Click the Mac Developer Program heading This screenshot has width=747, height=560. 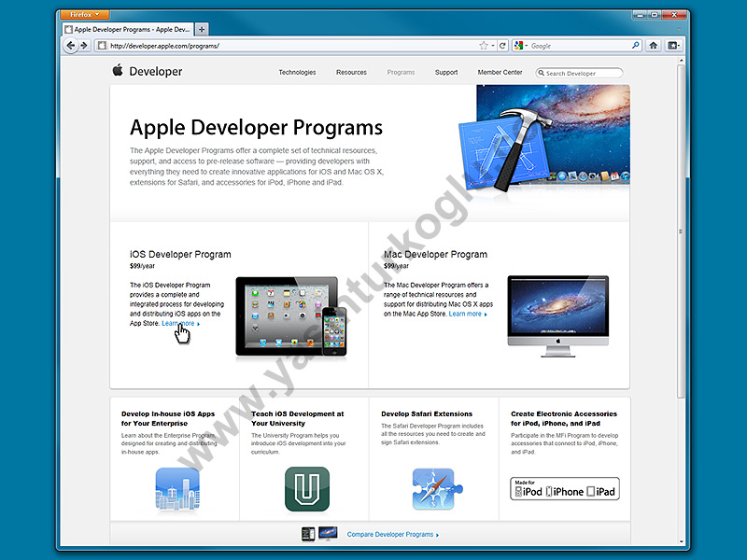tap(435, 254)
